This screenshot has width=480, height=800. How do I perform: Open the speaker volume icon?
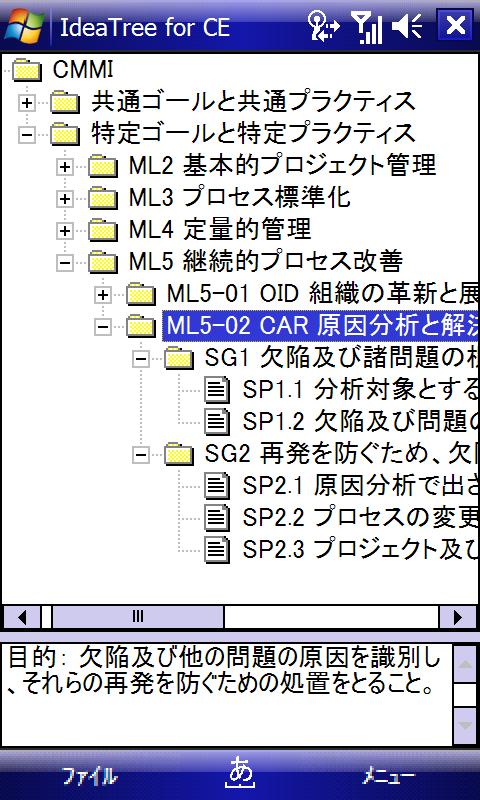click(407, 26)
